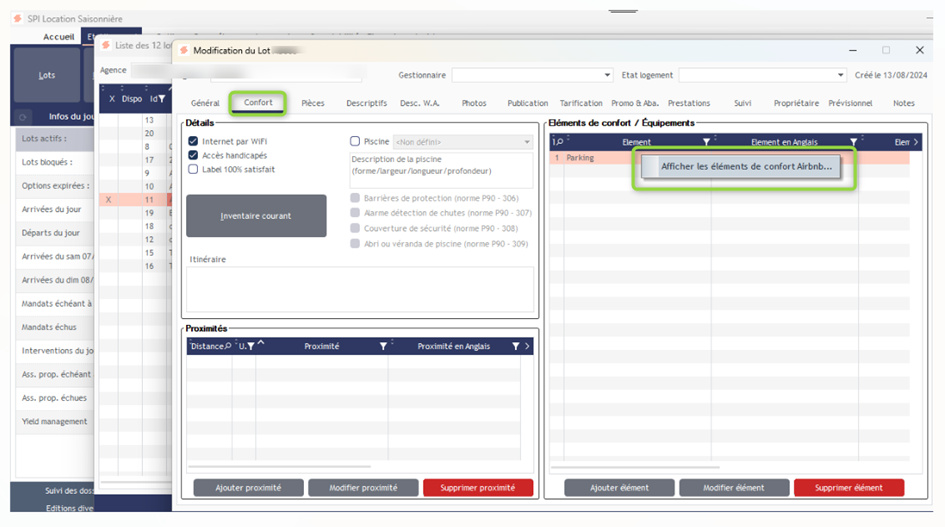
Task: Toggle the Accès handicapés checkbox
Action: pos(193,156)
